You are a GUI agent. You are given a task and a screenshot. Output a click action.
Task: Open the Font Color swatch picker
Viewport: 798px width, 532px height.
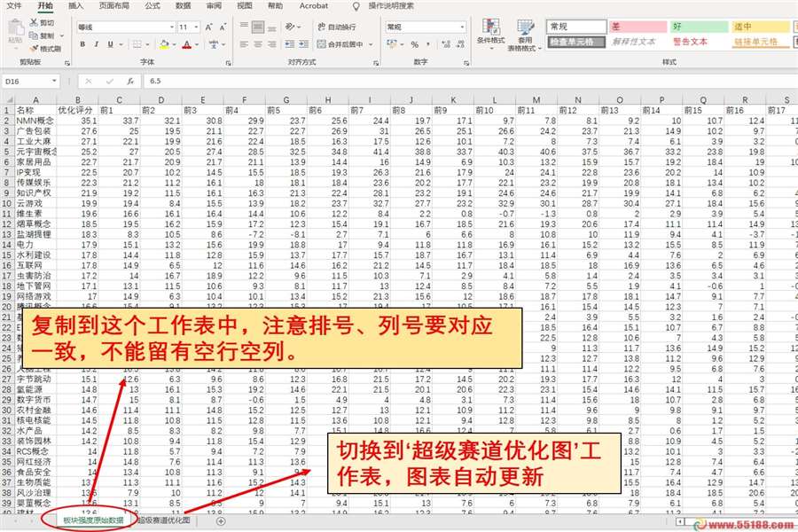[x=195, y=44]
